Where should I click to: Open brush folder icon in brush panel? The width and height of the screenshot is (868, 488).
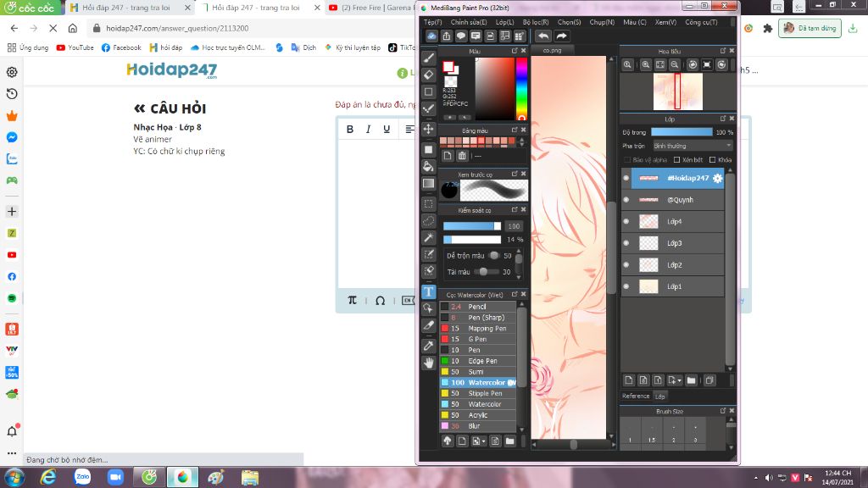509,441
